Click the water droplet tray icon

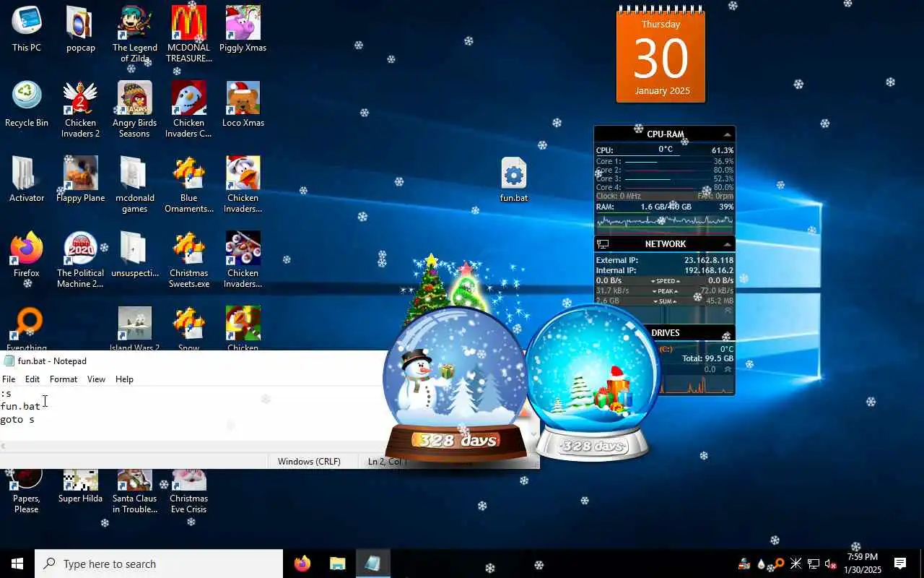click(x=762, y=564)
